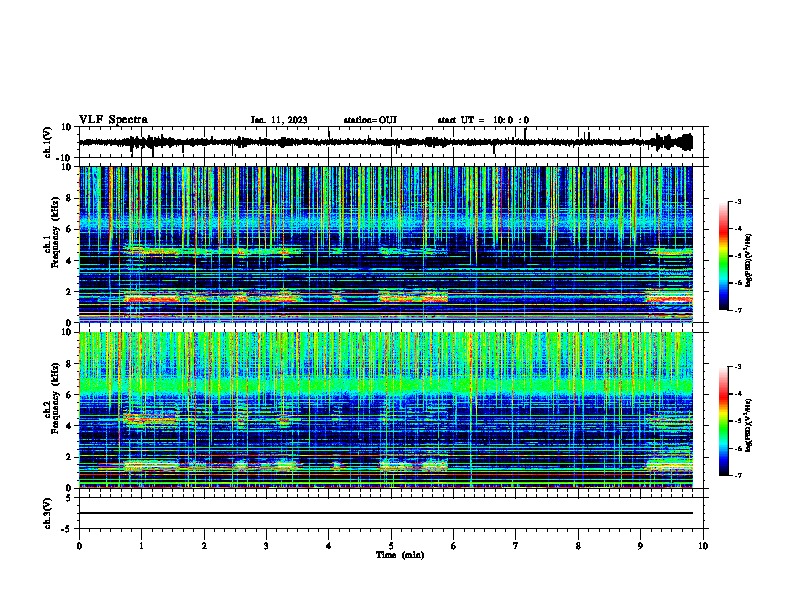Click time axis tick label "8"
Screen dimensions: 792x612
578,546
